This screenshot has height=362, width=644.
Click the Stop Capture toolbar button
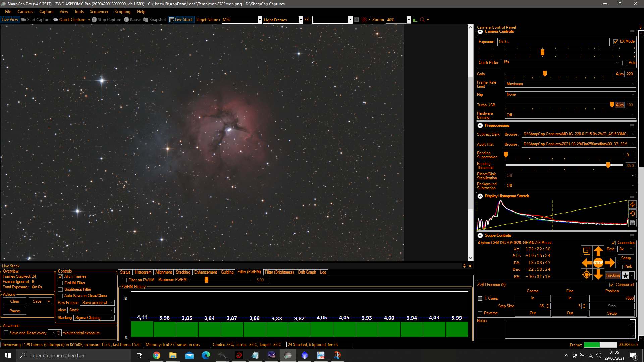(107, 20)
